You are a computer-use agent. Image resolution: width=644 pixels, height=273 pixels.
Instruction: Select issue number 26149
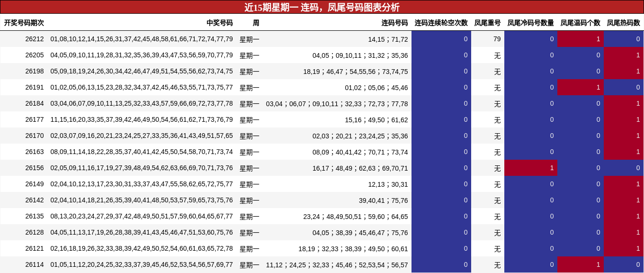[x=35, y=184]
